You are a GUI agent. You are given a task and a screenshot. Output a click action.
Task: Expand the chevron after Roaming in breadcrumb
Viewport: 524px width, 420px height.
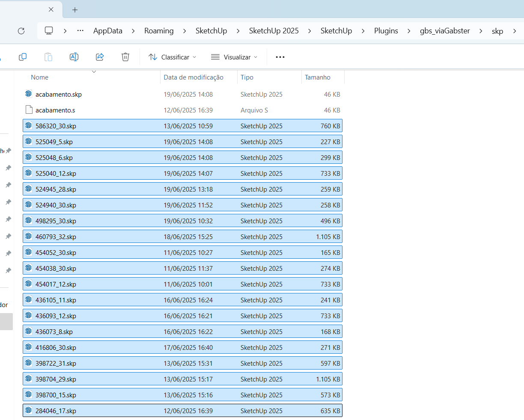[x=185, y=31]
